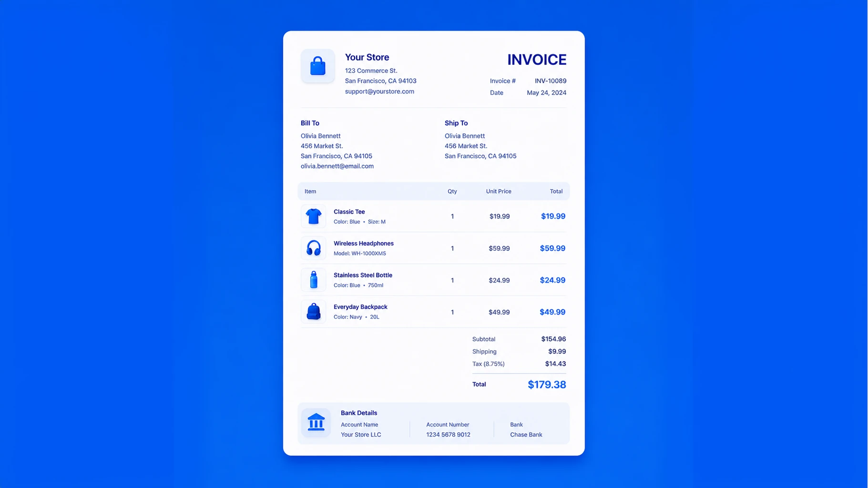Click the Wireless Headphones product icon
Screen dimensions: 868x488
point(314,248)
